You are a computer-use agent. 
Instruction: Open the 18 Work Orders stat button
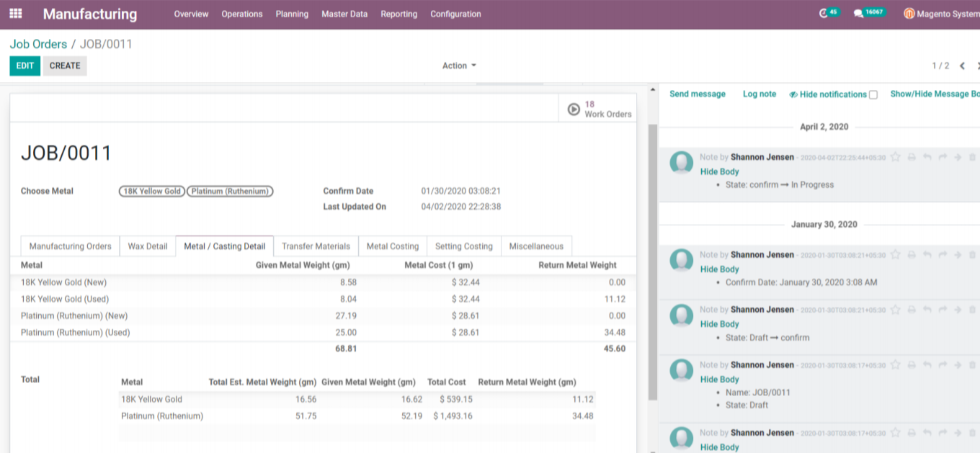(x=597, y=109)
